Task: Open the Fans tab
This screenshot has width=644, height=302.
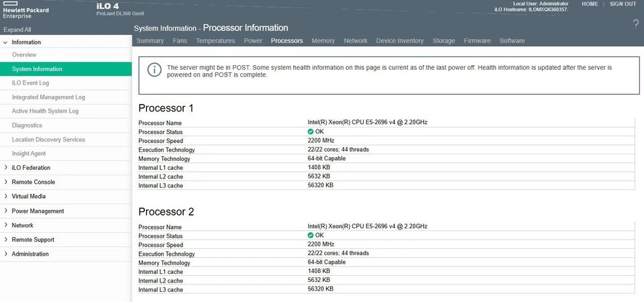Action: (180, 41)
